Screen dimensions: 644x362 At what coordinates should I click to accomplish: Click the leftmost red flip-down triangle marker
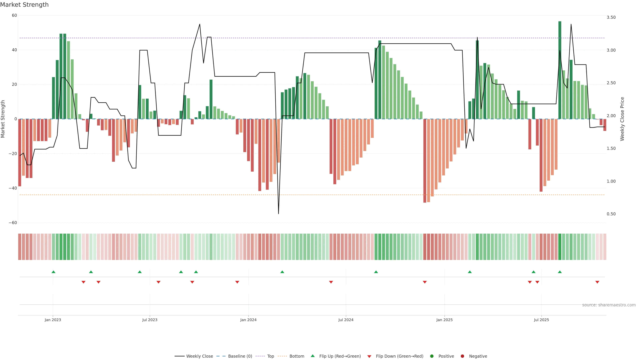click(84, 282)
